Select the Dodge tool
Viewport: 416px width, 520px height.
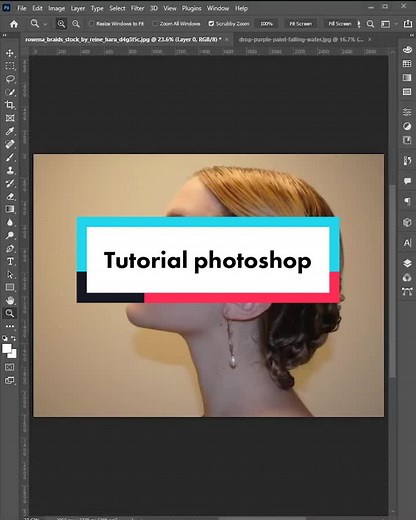[x=10, y=235]
